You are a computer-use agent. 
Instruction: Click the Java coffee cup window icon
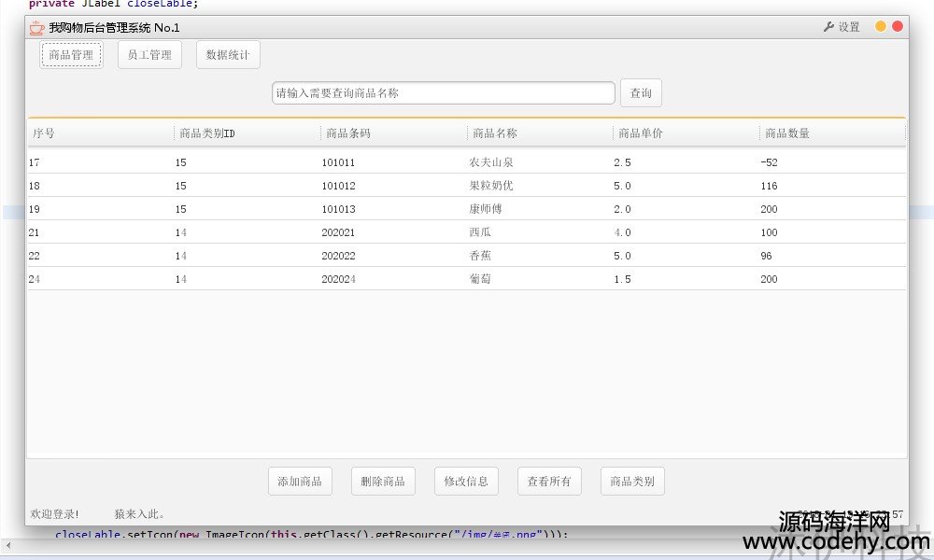click(37, 27)
